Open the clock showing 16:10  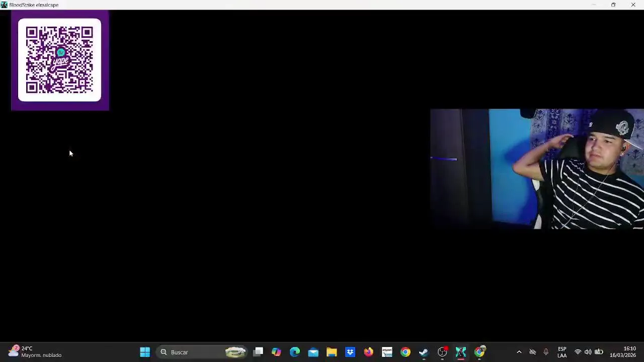623,352
